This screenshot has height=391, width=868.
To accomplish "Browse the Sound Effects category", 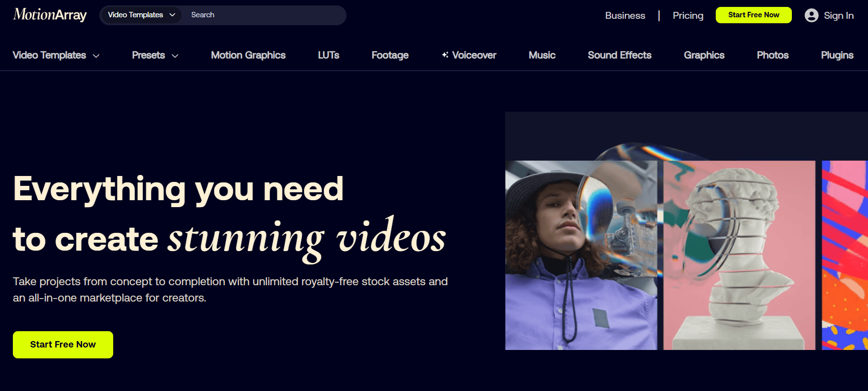I will [619, 55].
